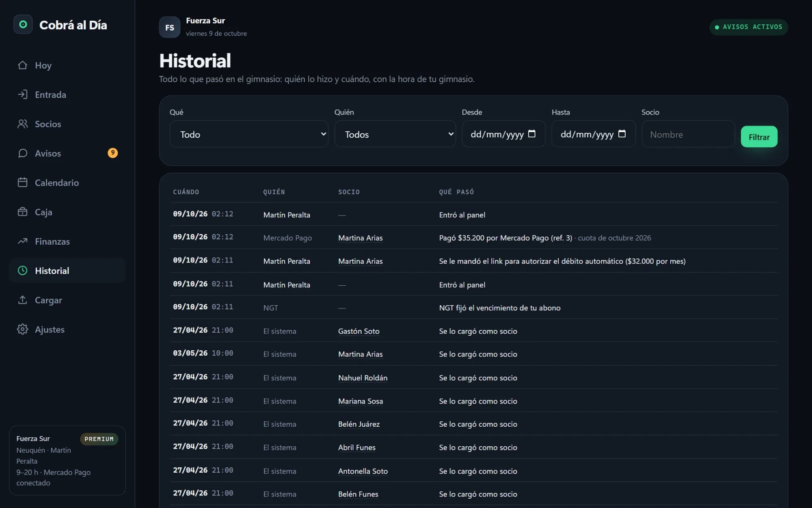The image size is (812, 508).
Task: Click the text 'Pagó $35.200 por Mercado Pago (ref. 3)'
Action: coord(505,238)
